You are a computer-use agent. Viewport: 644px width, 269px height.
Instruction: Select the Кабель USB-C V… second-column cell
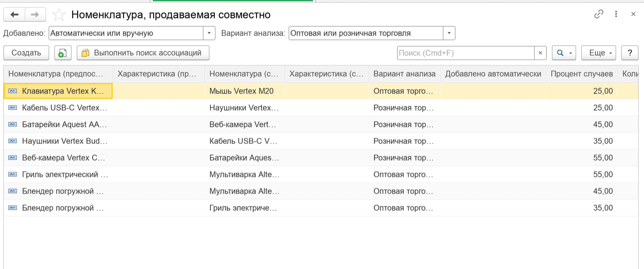(x=245, y=141)
